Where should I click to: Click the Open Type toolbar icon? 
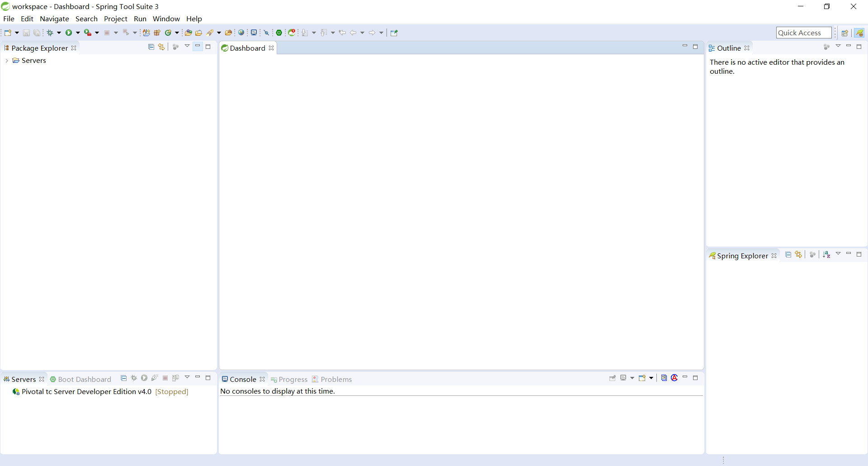pyautogui.click(x=188, y=33)
